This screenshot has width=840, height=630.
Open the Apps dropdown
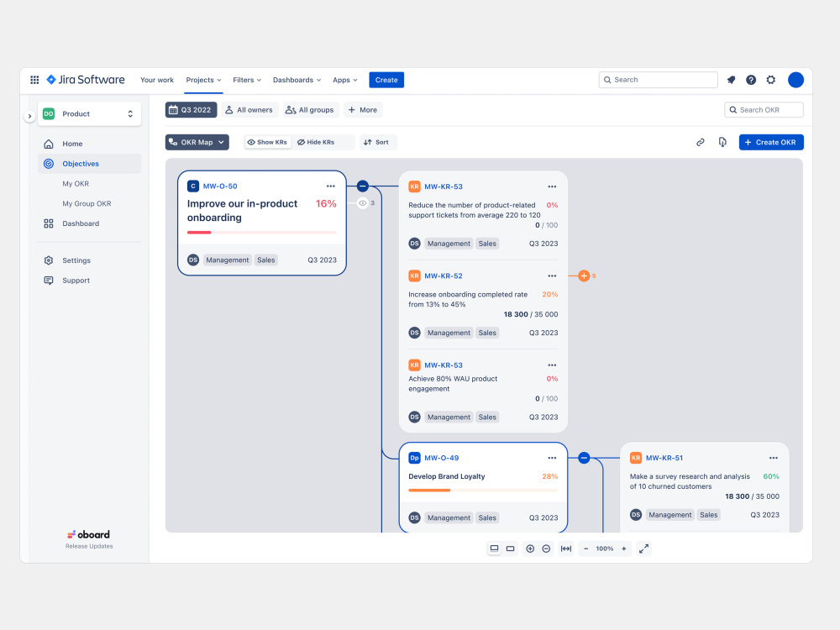click(345, 80)
